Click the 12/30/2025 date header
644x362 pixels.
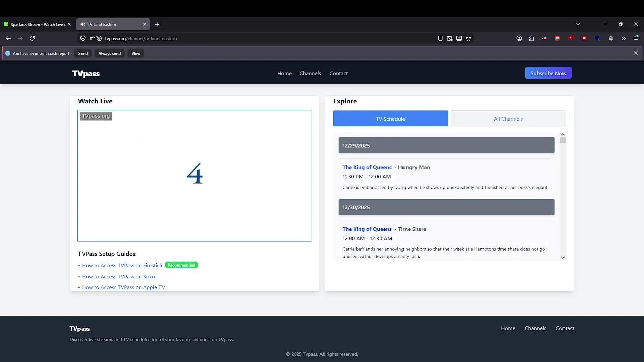446,207
